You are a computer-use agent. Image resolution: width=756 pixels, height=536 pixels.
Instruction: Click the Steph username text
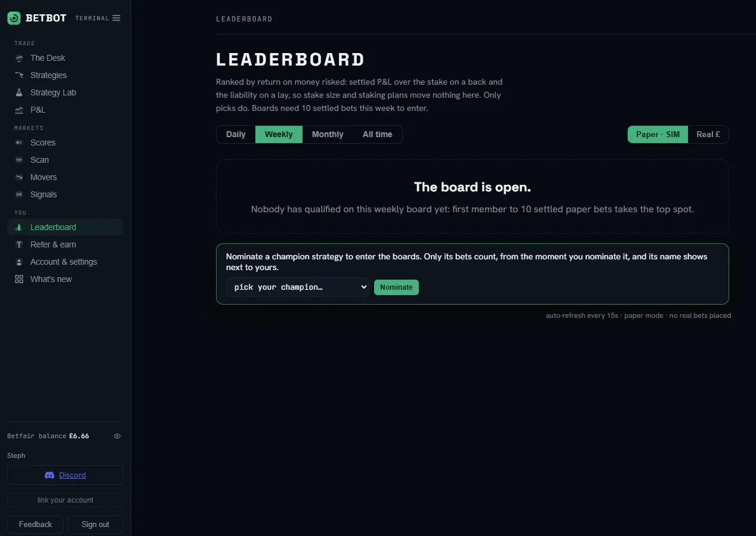[16, 456]
